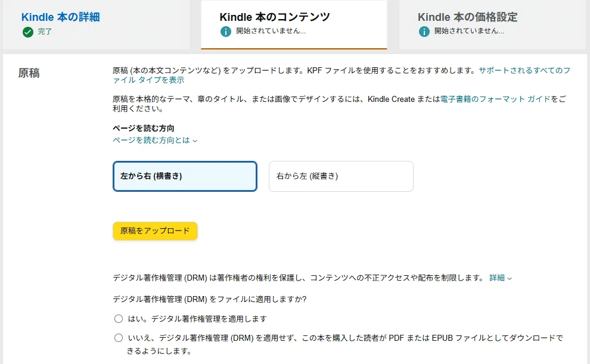This screenshot has height=364, width=590.
Task: Click chevron beside ページを読む方向とは
Action: pyautogui.click(x=195, y=141)
